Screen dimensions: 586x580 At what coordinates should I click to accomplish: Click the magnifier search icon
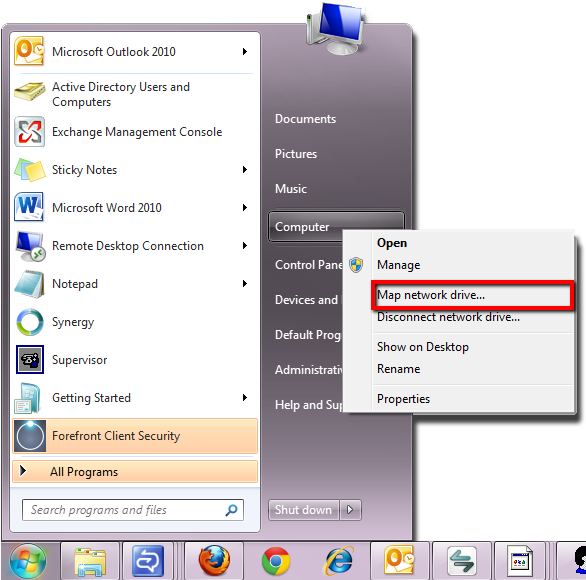(231, 510)
